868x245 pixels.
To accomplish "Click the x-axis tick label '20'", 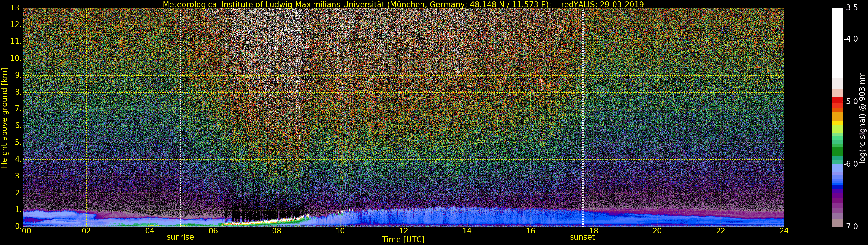I will 657,231.
